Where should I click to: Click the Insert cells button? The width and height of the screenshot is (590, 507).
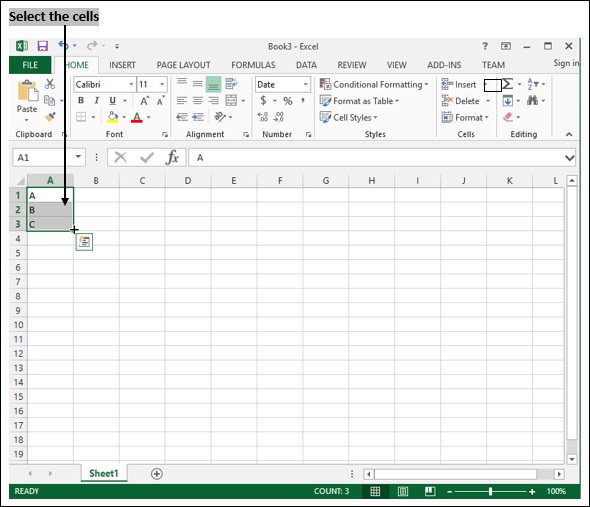coord(459,84)
